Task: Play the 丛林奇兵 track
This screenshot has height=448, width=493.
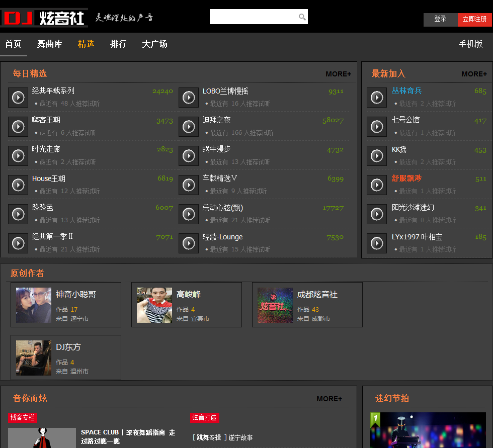Action: [377, 98]
